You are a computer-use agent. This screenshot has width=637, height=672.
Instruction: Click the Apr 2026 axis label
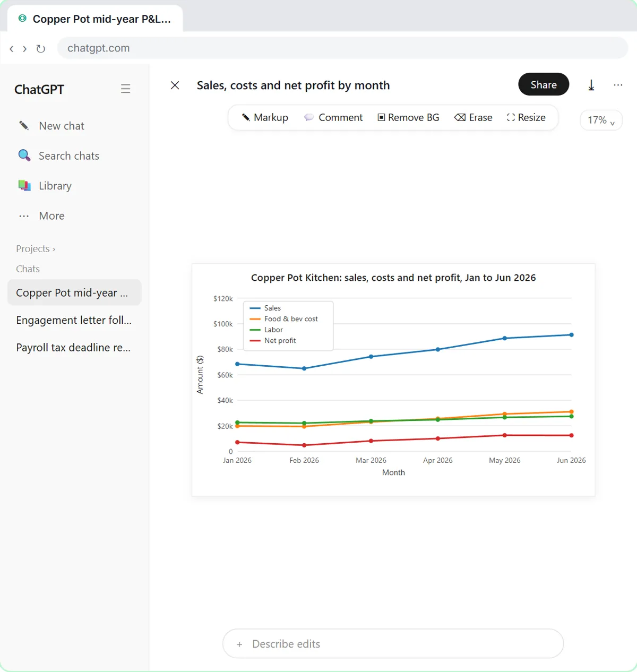[438, 460]
